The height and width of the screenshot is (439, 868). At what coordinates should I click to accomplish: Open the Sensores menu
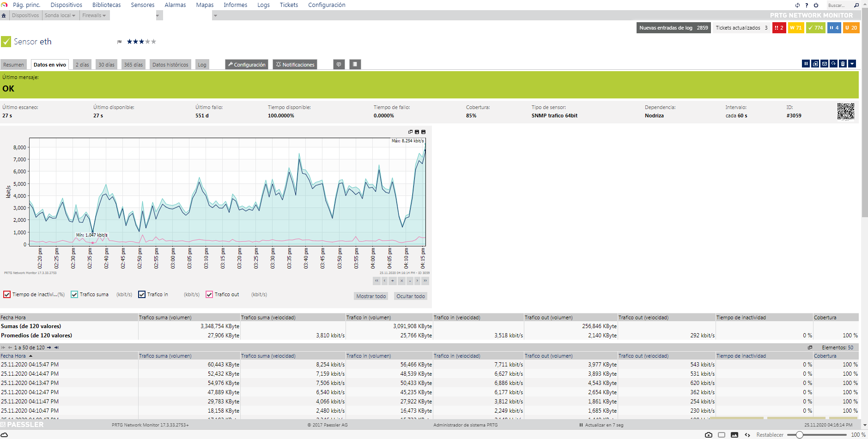pyautogui.click(x=142, y=5)
